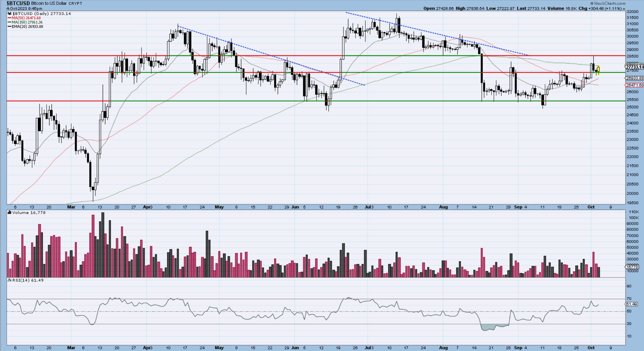Click the RSI(14) panel legend icon
The height and width of the screenshot is (351, 644).
(x=10, y=280)
